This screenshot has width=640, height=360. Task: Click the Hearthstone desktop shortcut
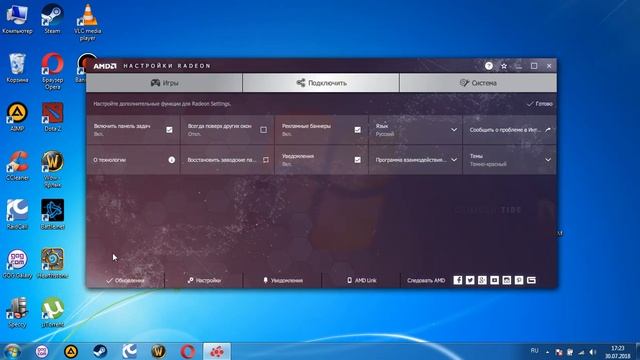(52, 263)
